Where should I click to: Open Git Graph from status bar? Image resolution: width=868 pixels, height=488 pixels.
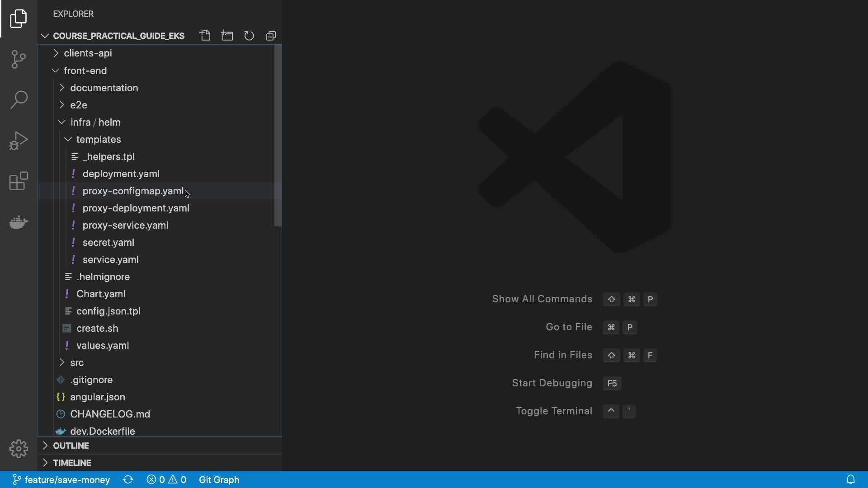click(219, 480)
